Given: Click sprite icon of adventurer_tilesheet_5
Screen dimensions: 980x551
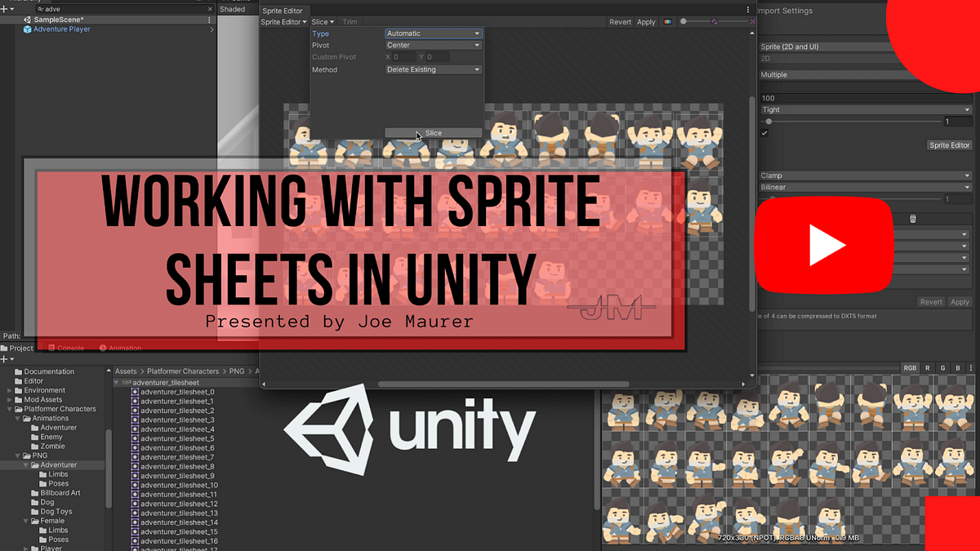Looking at the screenshot, I should (x=136, y=438).
